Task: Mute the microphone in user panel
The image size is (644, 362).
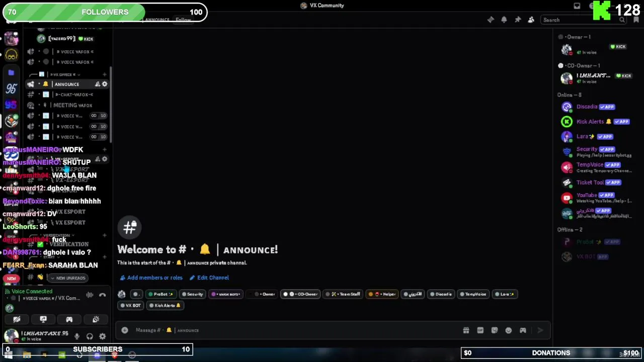Action: click(77, 336)
